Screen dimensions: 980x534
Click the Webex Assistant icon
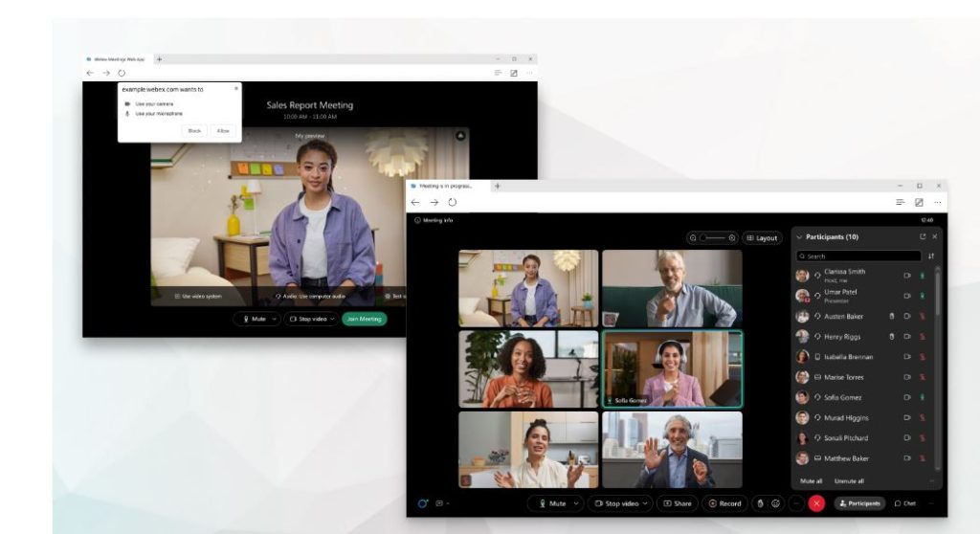coord(422,503)
